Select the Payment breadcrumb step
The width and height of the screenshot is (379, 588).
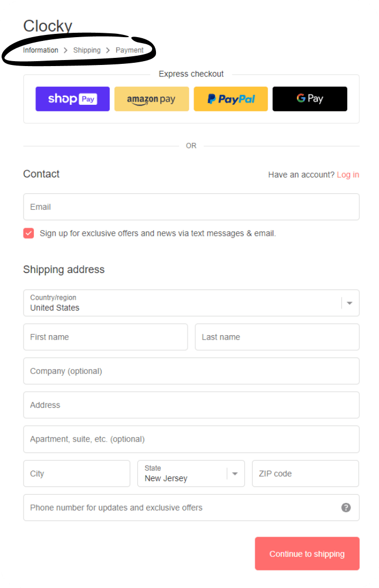click(x=130, y=50)
